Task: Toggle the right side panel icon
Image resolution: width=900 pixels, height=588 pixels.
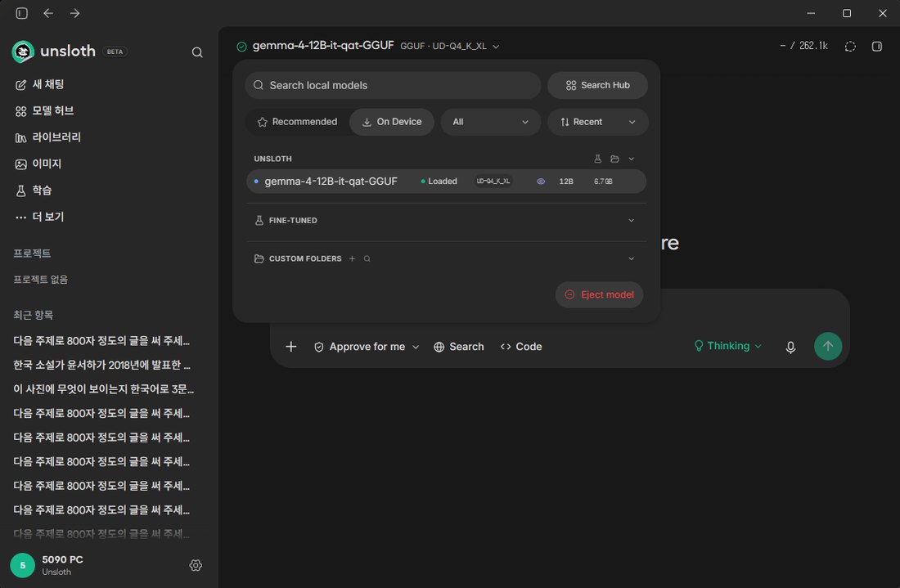Action: [876, 47]
